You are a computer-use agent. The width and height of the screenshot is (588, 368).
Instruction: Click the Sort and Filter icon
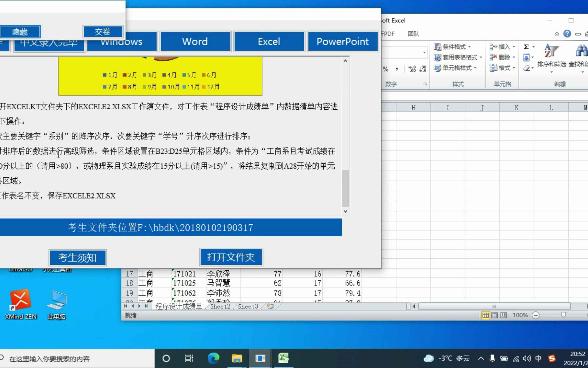coord(552,51)
